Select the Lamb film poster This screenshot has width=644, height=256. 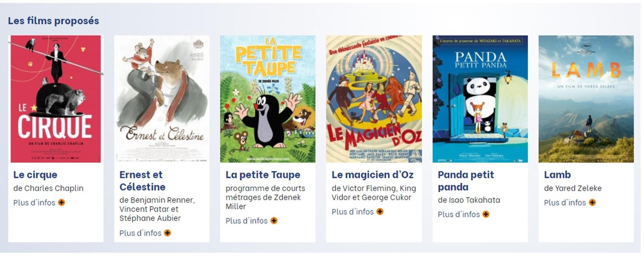pyautogui.click(x=586, y=99)
